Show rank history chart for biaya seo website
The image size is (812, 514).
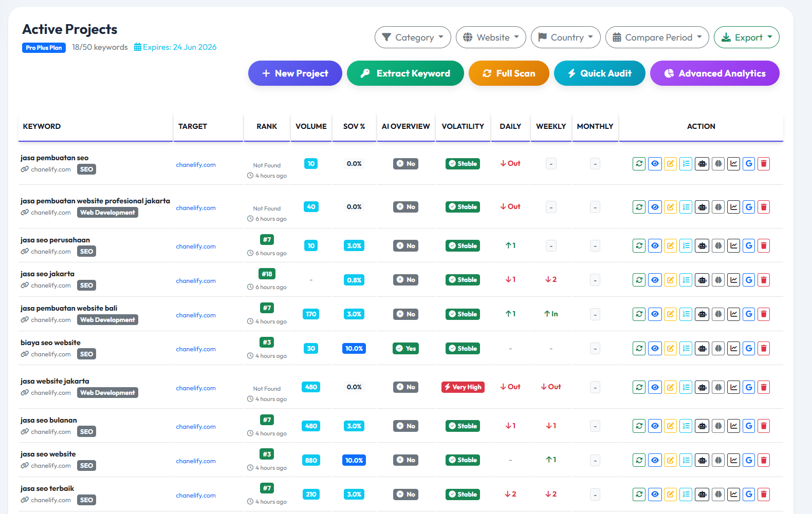pos(734,349)
